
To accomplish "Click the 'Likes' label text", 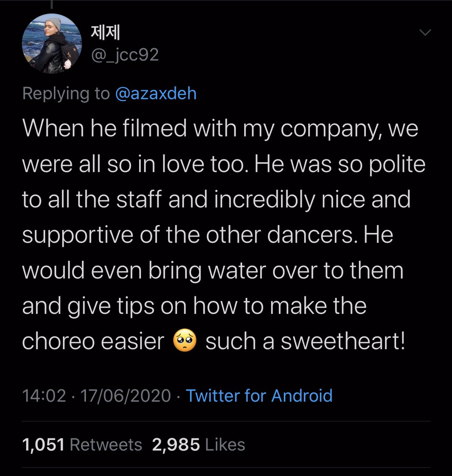I will pos(225,445).
